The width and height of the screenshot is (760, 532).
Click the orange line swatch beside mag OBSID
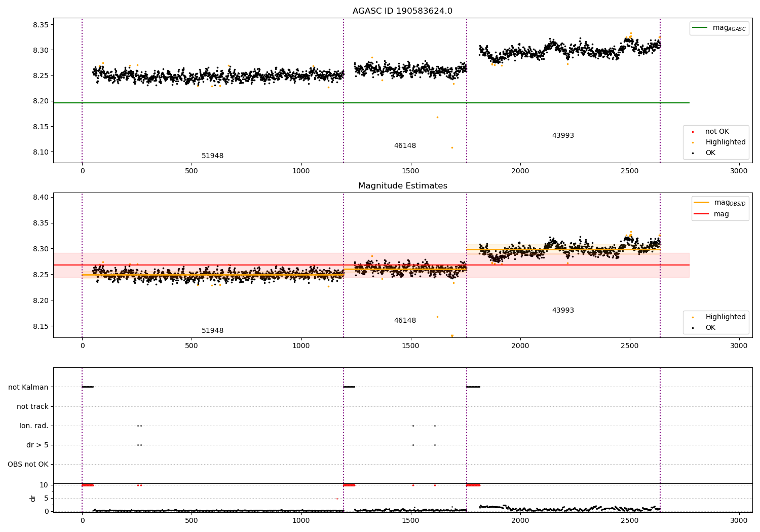click(702, 203)
